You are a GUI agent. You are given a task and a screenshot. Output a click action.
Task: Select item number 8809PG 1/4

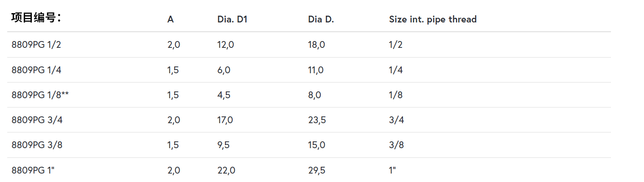[36, 70]
